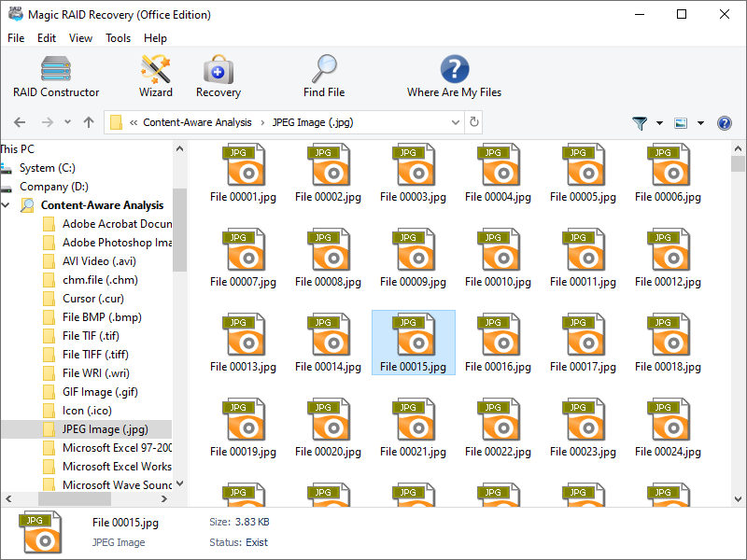The width and height of the screenshot is (747, 560).
Task: Open File TIFF (.tiff) folder
Action: pyautogui.click(x=86, y=355)
